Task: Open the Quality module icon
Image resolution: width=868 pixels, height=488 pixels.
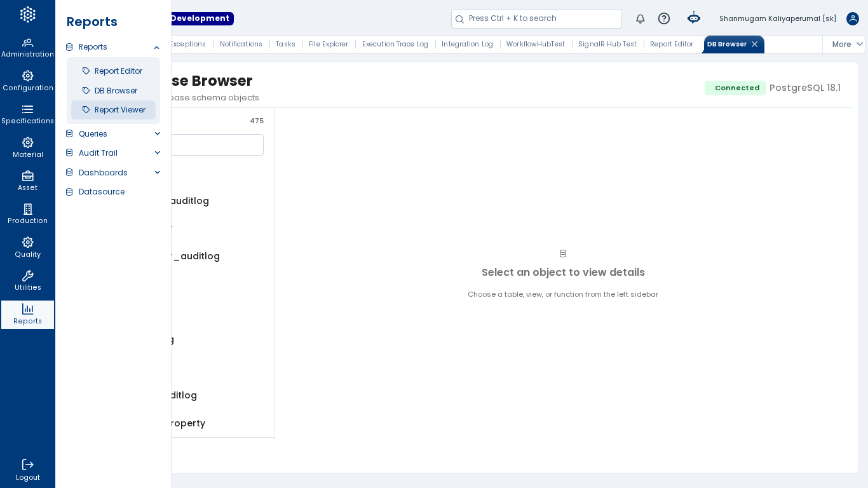Action: (27, 242)
